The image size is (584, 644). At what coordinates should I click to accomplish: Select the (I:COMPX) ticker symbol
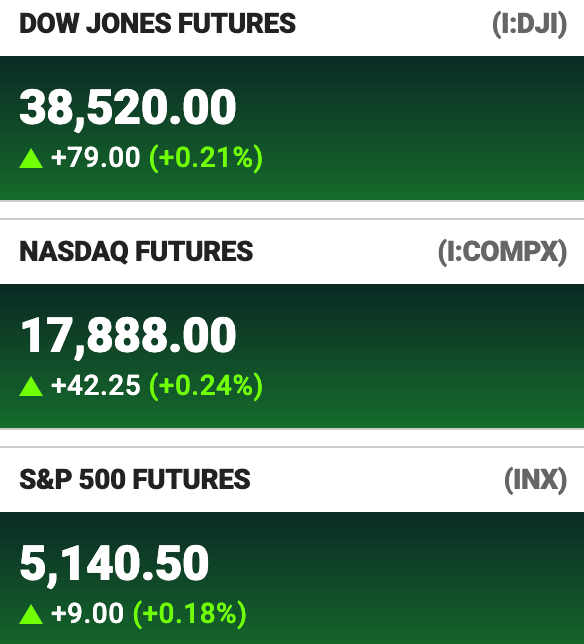[x=503, y=252]
